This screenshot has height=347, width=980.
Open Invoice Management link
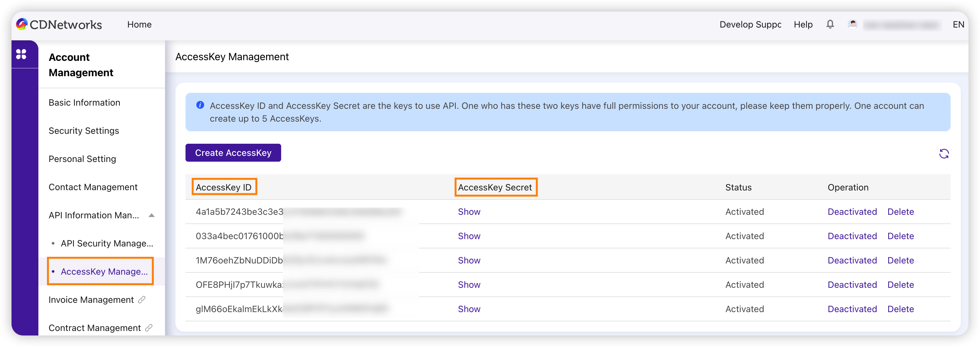coord(91,300)
